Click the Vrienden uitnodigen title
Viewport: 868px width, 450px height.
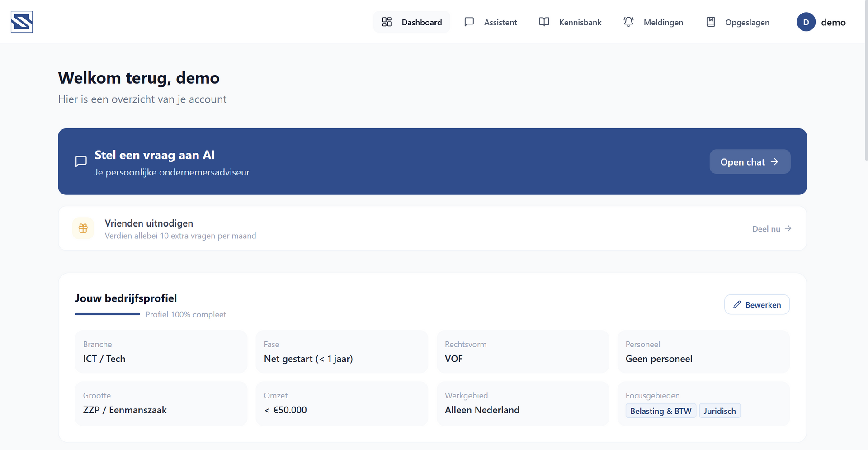149,223
